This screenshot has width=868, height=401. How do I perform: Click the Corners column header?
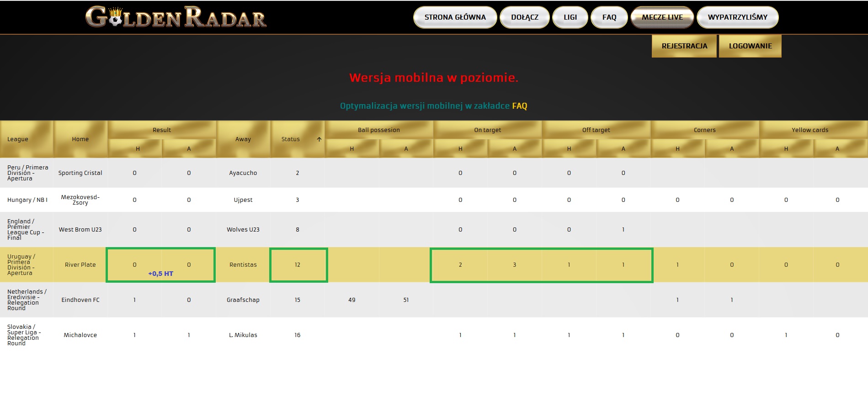click(x=705, y=130)
